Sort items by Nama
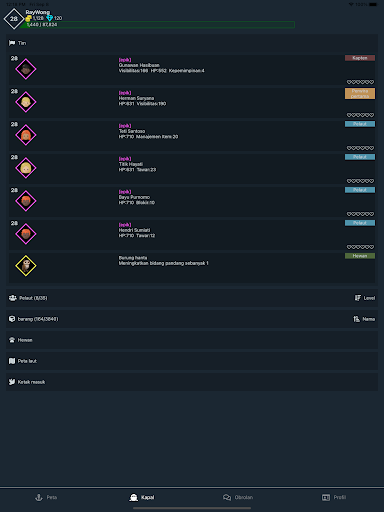Screen dimensions: 384x512 pos(364,319)
